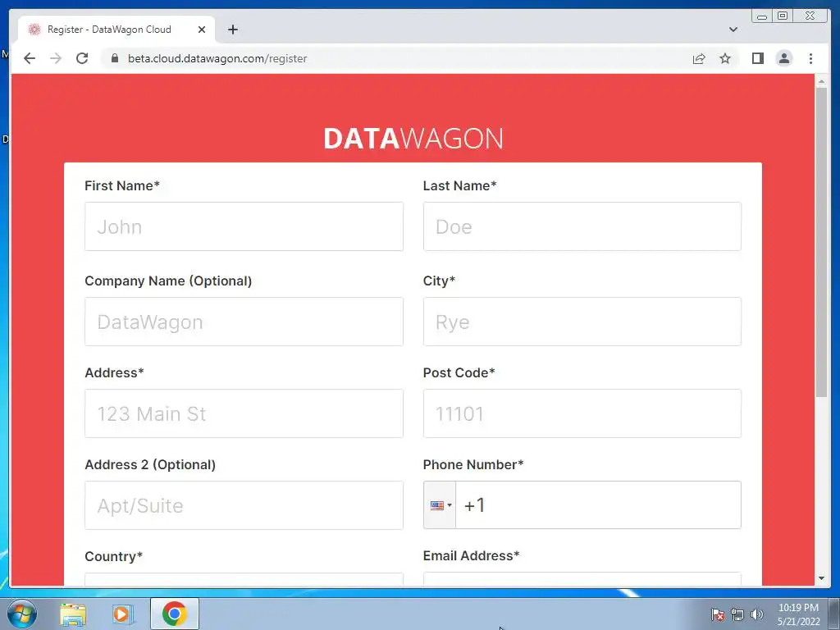Click the browser forward arrow
The width and height of the screenshot is (840, 630).
click(x=56, y=58)
